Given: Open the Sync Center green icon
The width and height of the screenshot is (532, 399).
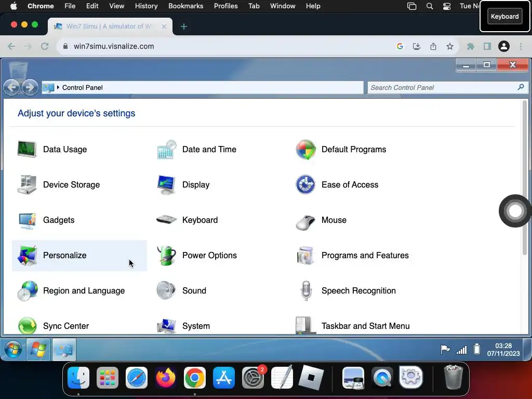Looking at the screenshot, I should coord(27,326).
